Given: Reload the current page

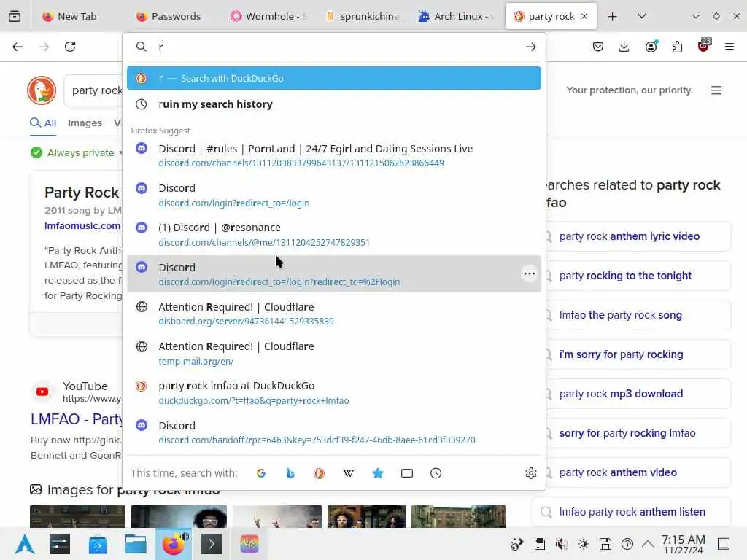Looking at the screenshot, I should [70, 47].
